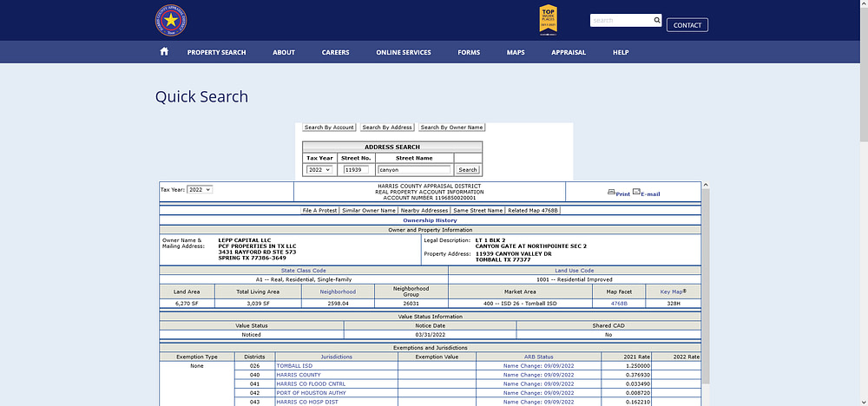Submit the address search with Search button
The width and height of the screenshot is (868, 406).
click(468, 170)
